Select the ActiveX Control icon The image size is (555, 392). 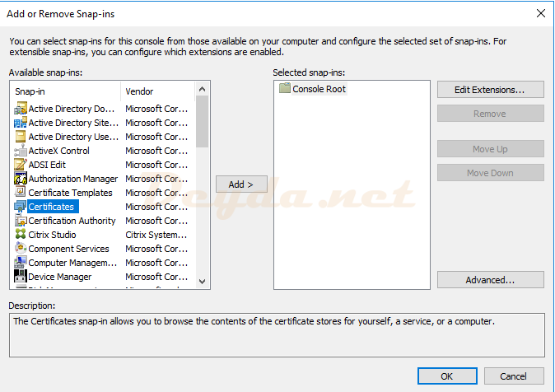click(x=21, y=151)
